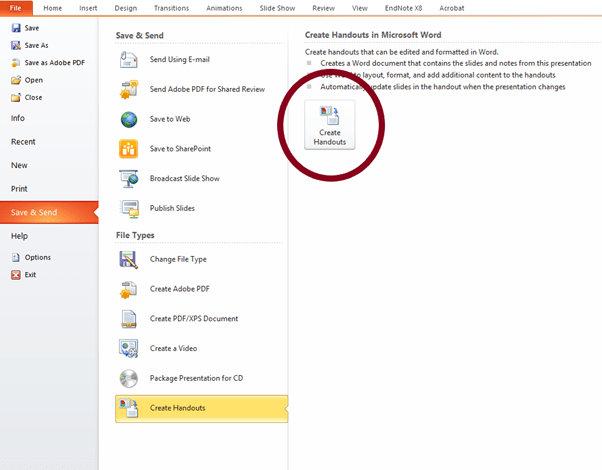Choose Create a Video label
The image size is (602, 470).
174,349
